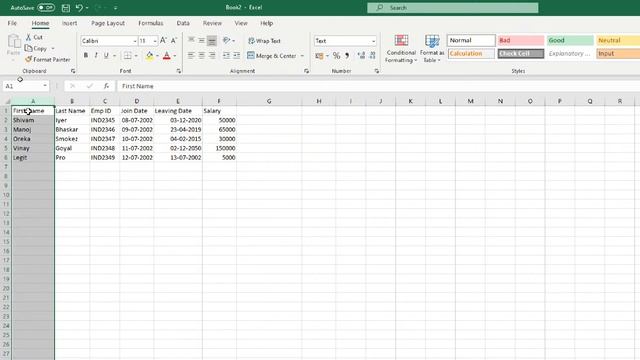Click the Accounting Number Format icon
Viewport: 640px width, 360px height.
pyautogui.click(x=320, y=56)
